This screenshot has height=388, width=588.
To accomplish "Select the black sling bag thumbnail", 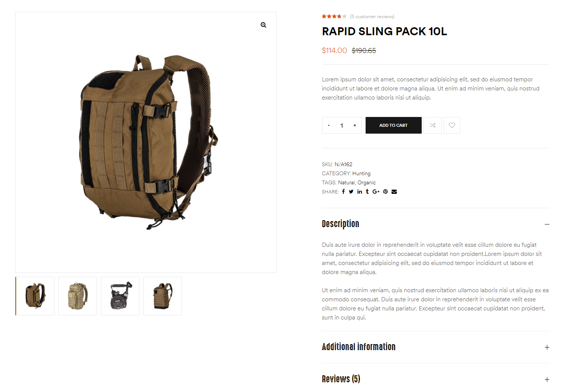I will click(x=120, y=296).
